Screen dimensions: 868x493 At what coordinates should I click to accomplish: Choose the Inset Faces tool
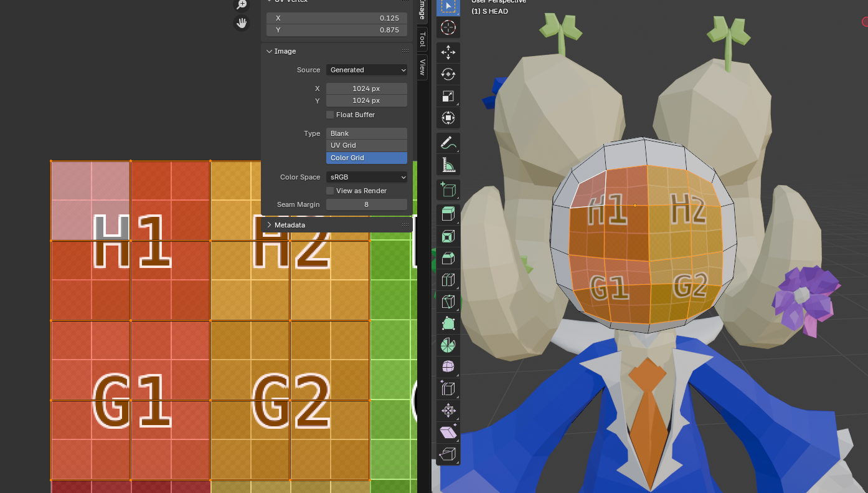pyautogui.click(x=448, y=236)
